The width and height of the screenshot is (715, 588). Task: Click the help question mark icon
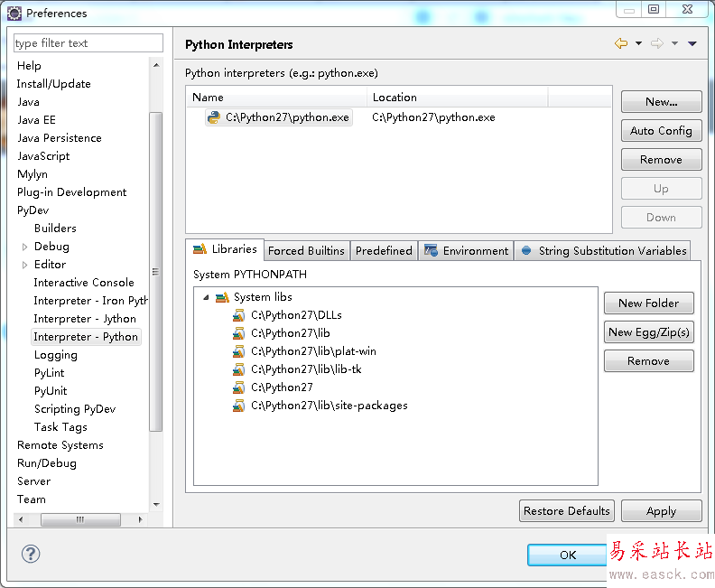click(x=31, y=554)
